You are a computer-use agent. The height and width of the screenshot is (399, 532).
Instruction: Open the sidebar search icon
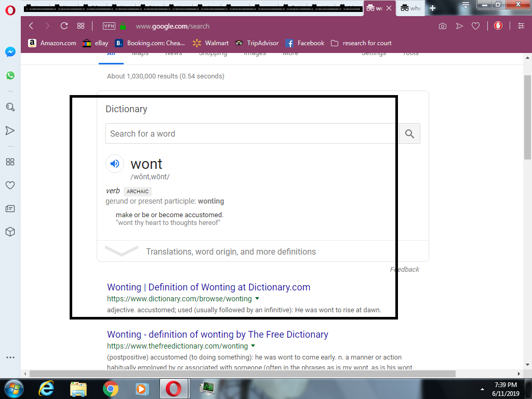[x=10, y=107]
